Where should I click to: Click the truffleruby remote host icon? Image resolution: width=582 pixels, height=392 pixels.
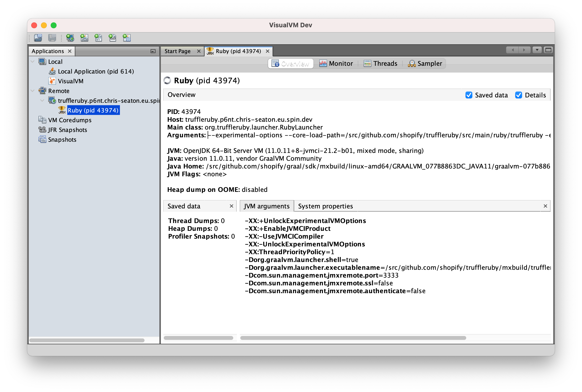pyautogui.click(x=52, y=101)
